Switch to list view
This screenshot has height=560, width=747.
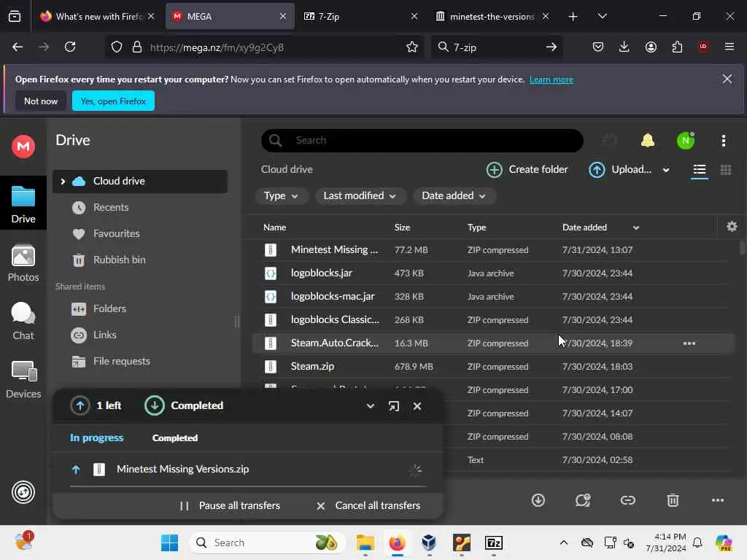700,170
